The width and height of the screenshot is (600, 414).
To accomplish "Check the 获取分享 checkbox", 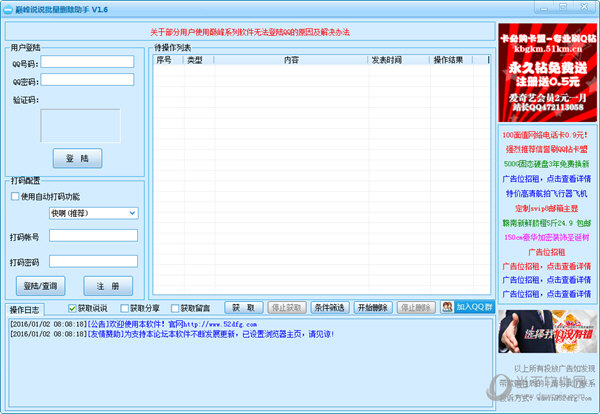I will [x=124, y=308].
